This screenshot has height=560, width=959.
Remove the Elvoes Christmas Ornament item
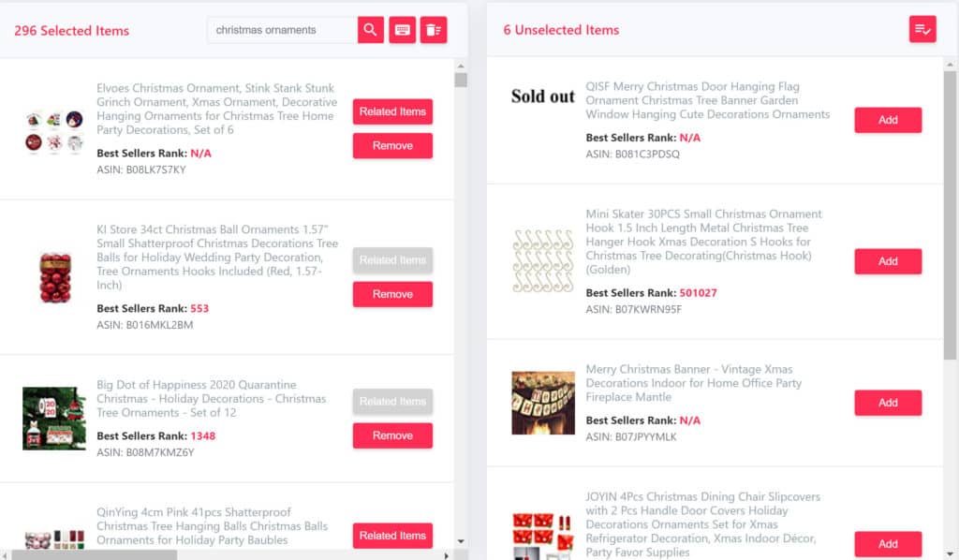tap(392, 146)
